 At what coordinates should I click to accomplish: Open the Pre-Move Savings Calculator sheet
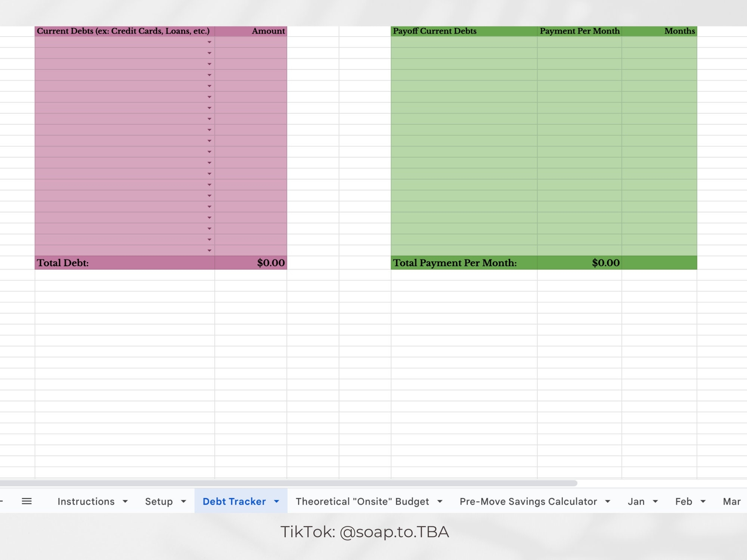(x=528, y=501)
